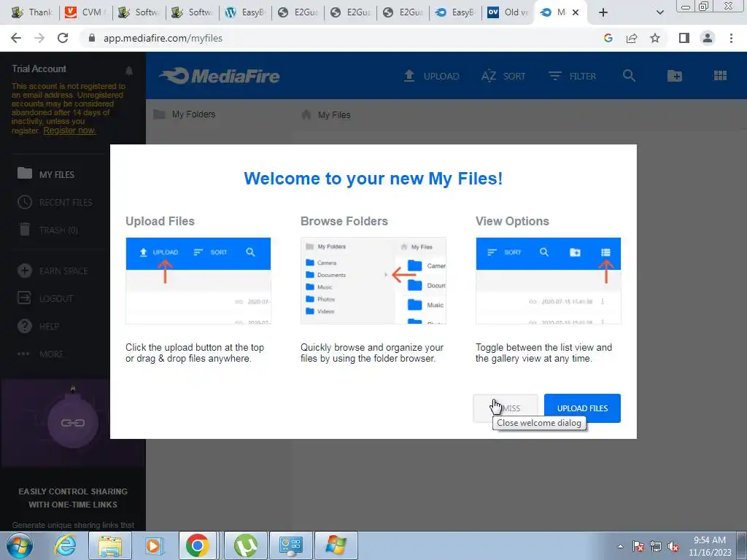Open My Files in the sidebar
This screenshot has width=747, height=560.
(46, 174)
